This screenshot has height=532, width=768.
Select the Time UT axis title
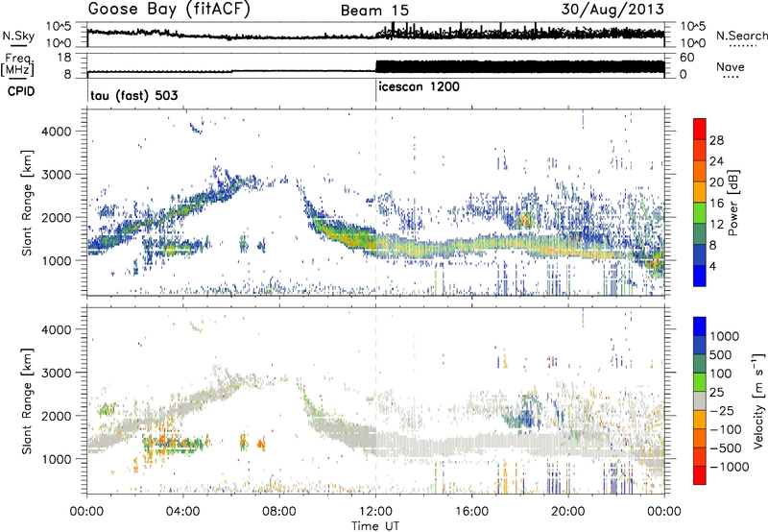375,526
